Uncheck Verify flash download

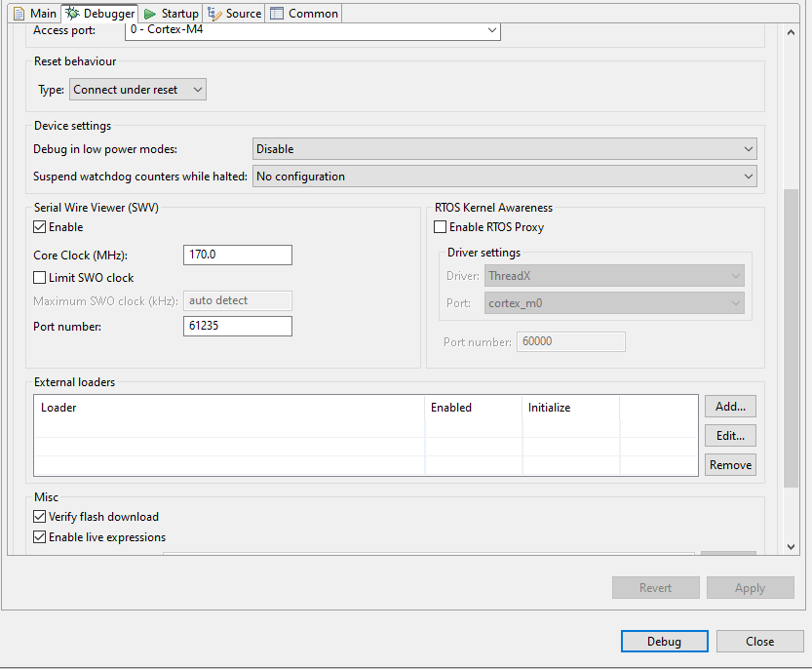point(39,517)
